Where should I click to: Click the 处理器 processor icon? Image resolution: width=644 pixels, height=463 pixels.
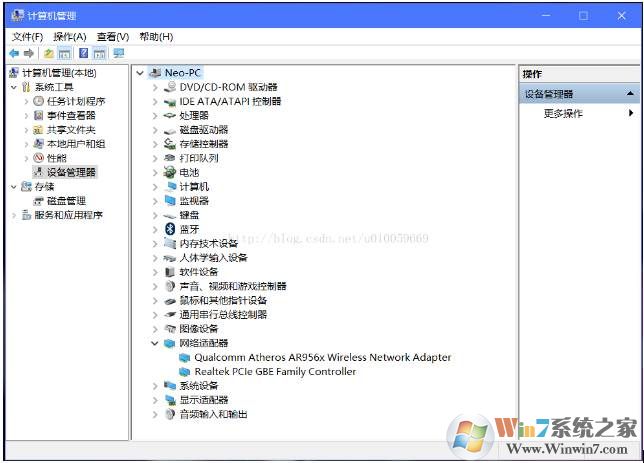[x=170, y=115]
